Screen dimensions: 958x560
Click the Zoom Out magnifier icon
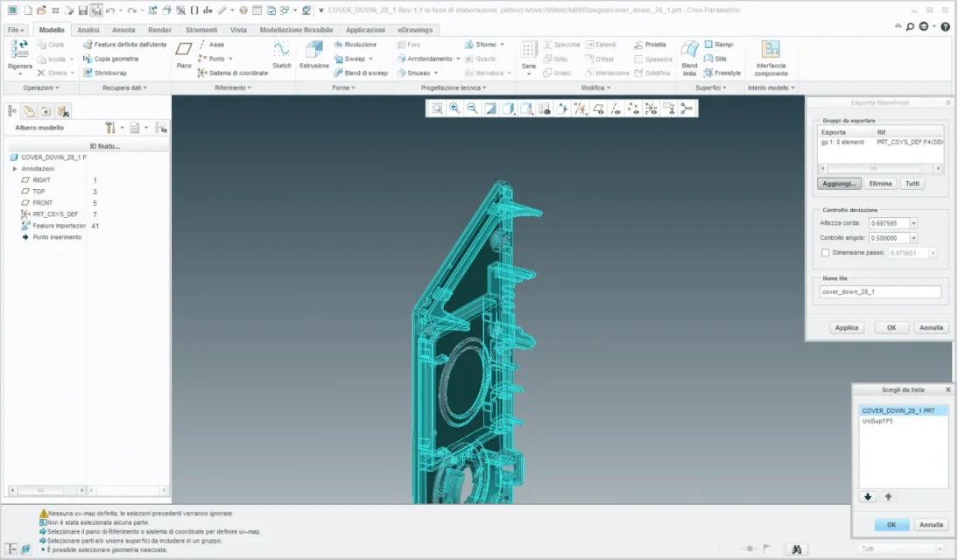tap(472, 108)
